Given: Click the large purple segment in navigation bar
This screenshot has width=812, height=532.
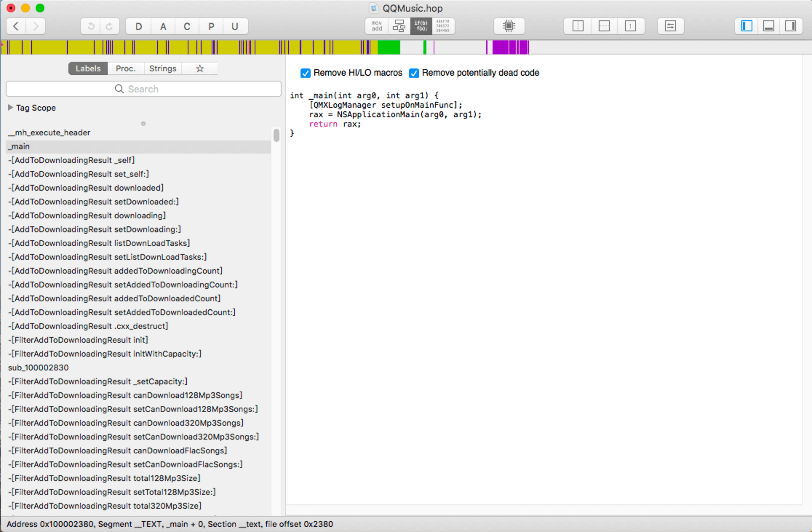Looking at the screenshot, I should (x=501, y=47).
